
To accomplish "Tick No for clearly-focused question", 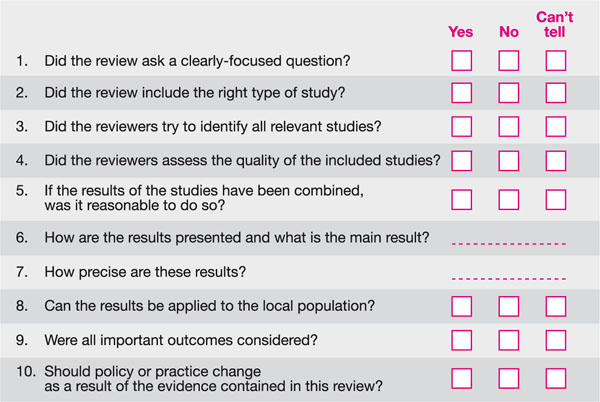I will [x=509, y=61].
